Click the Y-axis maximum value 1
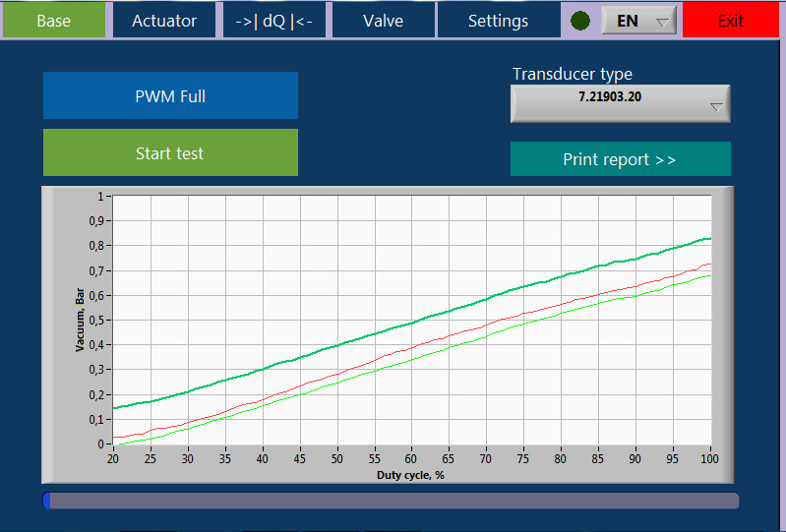Image resolution: width=786 pixels, height=532 pixels. (x=99, y=197)
